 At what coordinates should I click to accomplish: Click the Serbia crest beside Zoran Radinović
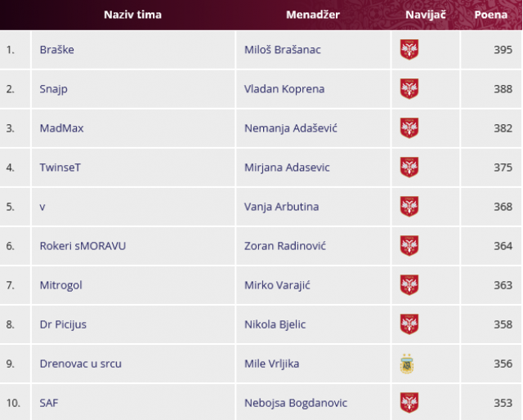pyautogui.click(x=409, y=246)
